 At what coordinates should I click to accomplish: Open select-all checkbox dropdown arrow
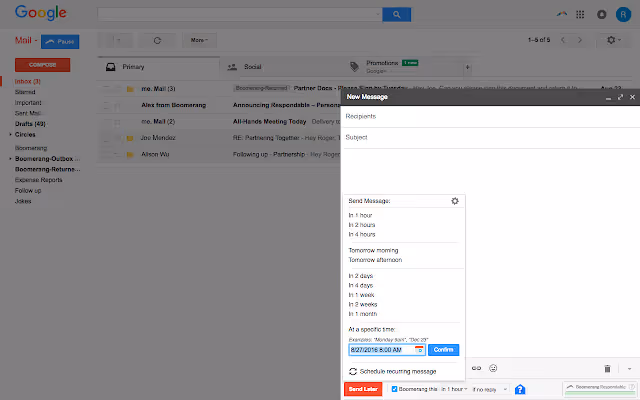119,40
